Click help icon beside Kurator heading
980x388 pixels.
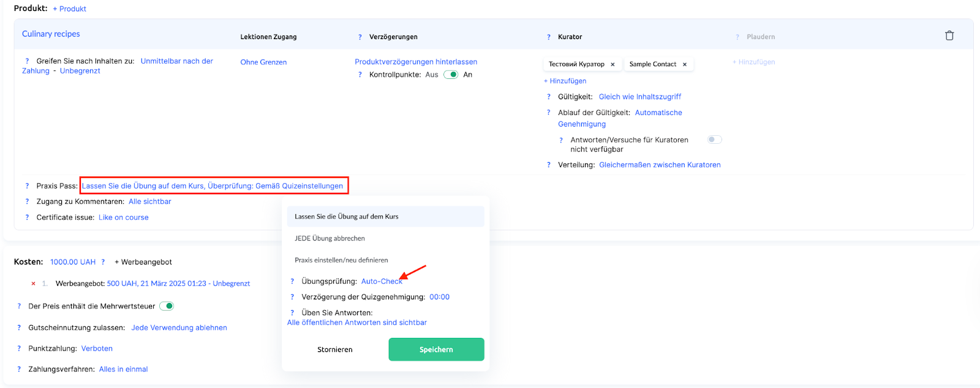549,37
